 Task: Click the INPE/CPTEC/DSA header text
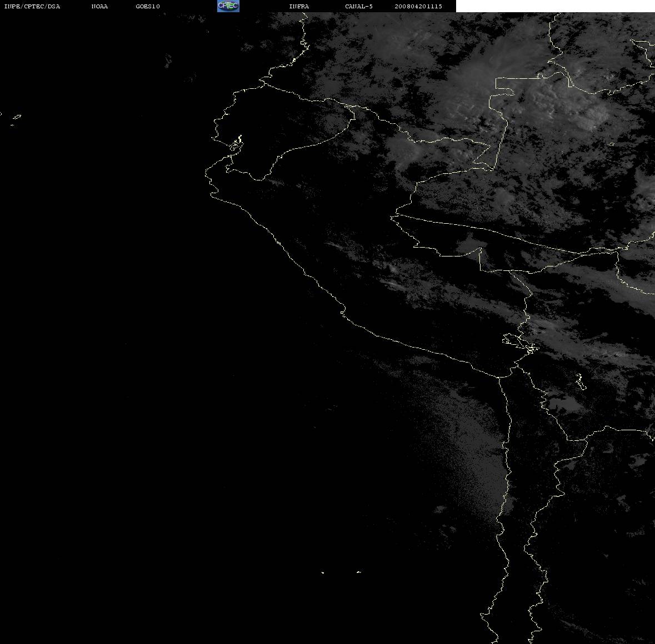[x=32, y=6]
